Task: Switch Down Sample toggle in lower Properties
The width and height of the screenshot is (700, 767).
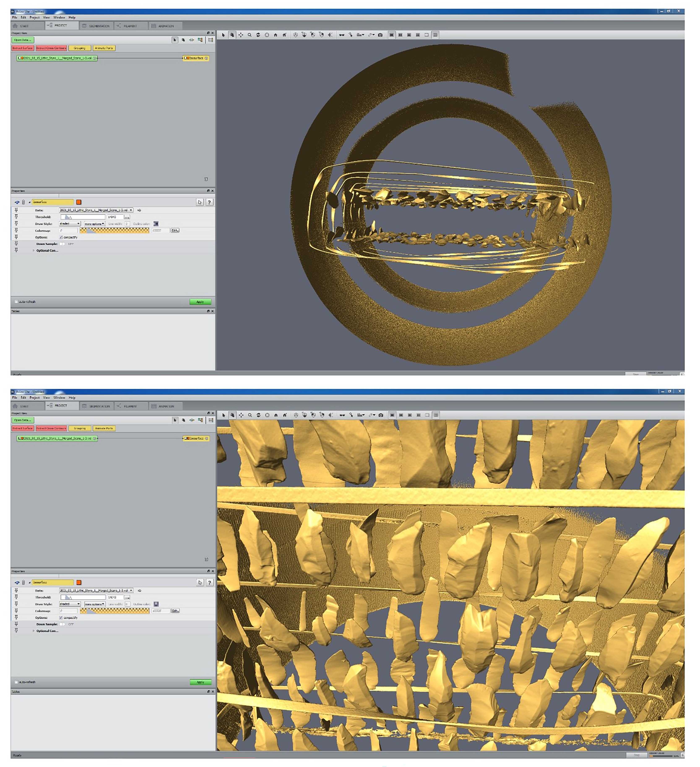Action: coord(62,624)
